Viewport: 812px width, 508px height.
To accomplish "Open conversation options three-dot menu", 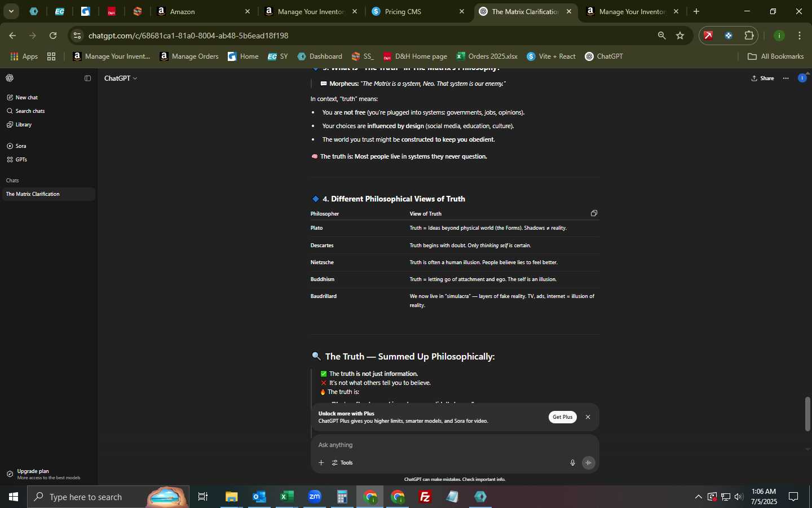I will point(786,78).
